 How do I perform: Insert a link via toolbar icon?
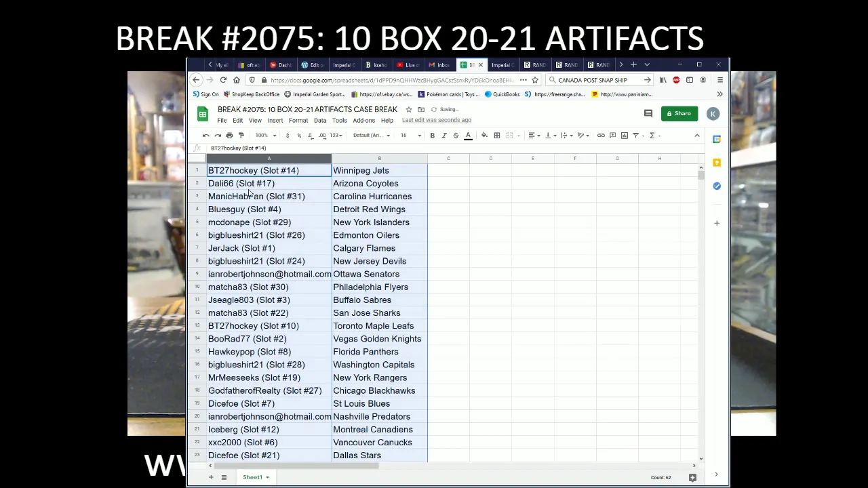601,136
